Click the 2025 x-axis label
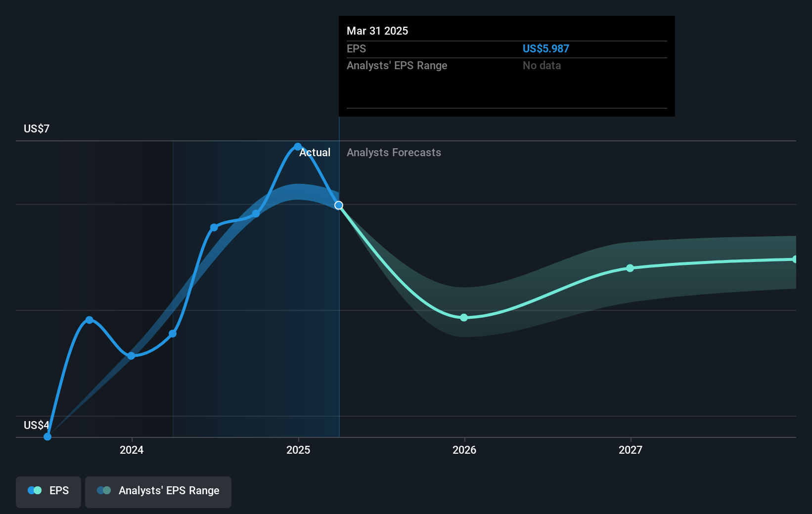The width and height of the screenshot is (812, 514). (x=298, y=450)
